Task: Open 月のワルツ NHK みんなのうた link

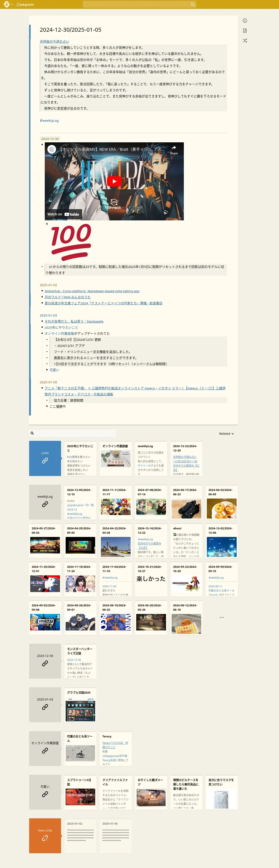Action: (68, 297)
